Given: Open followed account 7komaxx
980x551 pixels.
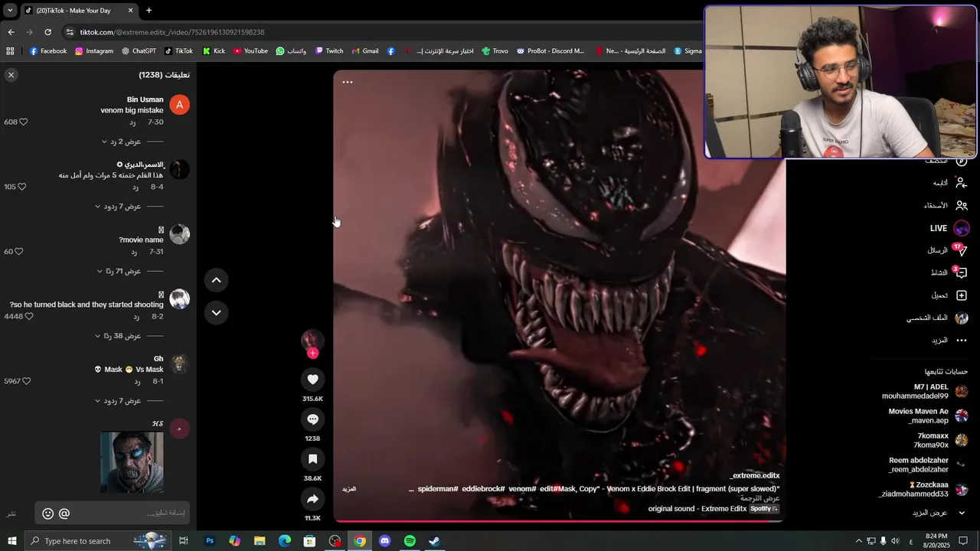Looking at the screenshot, I should click(x=941, y=440).
